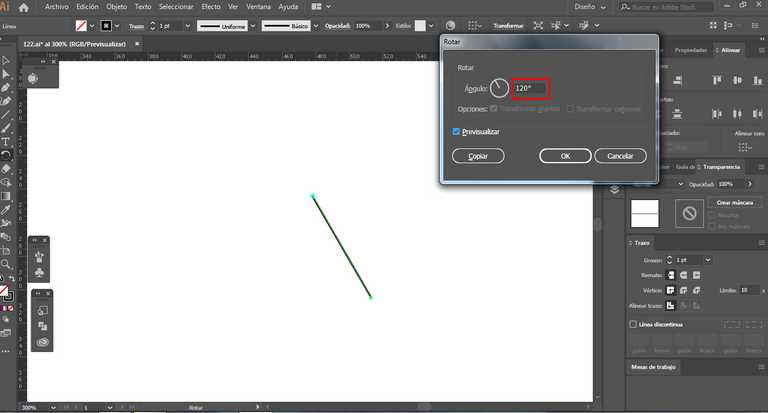This screenshot has width=768, height=413.
Task: Open Trazo panel menu
Action: click(x=761, y=243)
